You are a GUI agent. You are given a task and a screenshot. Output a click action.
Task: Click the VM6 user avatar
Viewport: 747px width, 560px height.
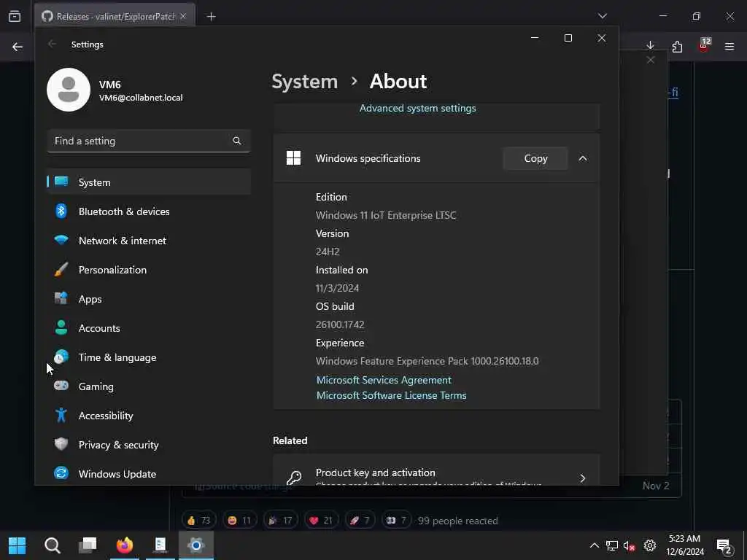click(69, 90)
